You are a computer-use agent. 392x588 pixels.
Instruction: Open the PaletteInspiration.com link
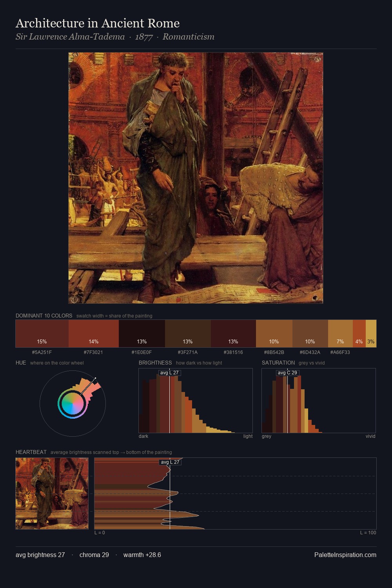pyautogui.click(x=345, y=555)
